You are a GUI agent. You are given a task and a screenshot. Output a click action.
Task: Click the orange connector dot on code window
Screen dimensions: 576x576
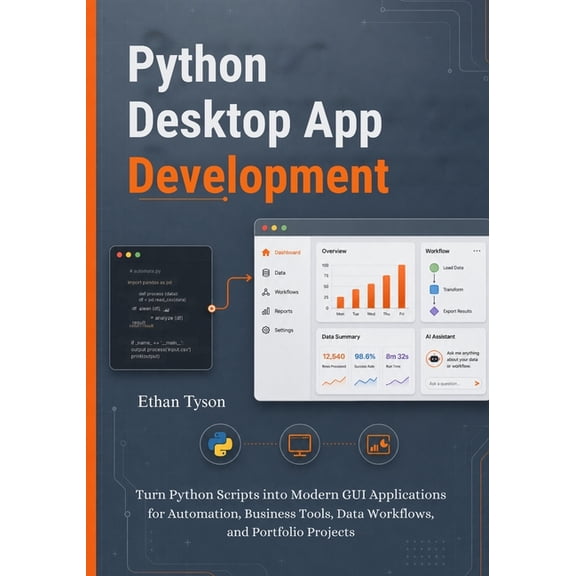coord(212,309)
